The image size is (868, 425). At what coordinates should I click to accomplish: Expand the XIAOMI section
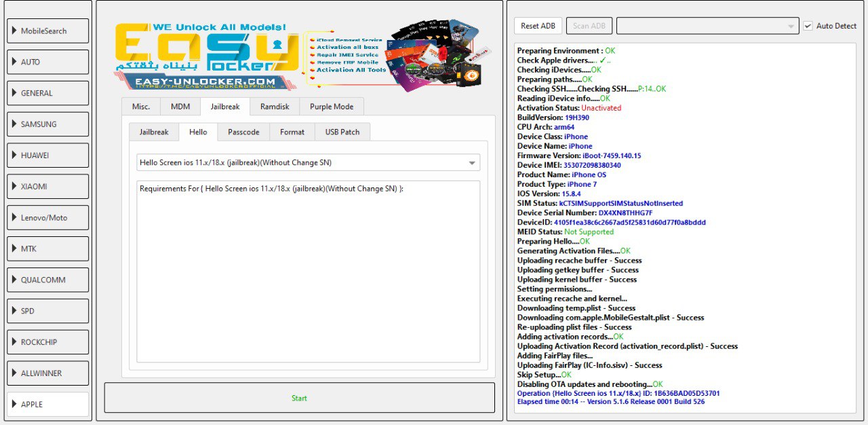(48, 186)
